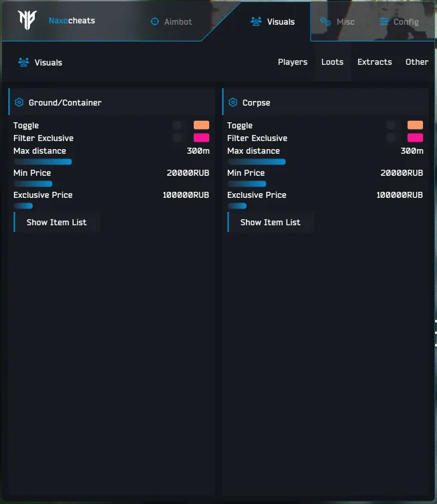Pick Ground/Container Filter Exclusive pink swatch
The height and width of the screenshot is (504, 437).
tap(202, 138)
